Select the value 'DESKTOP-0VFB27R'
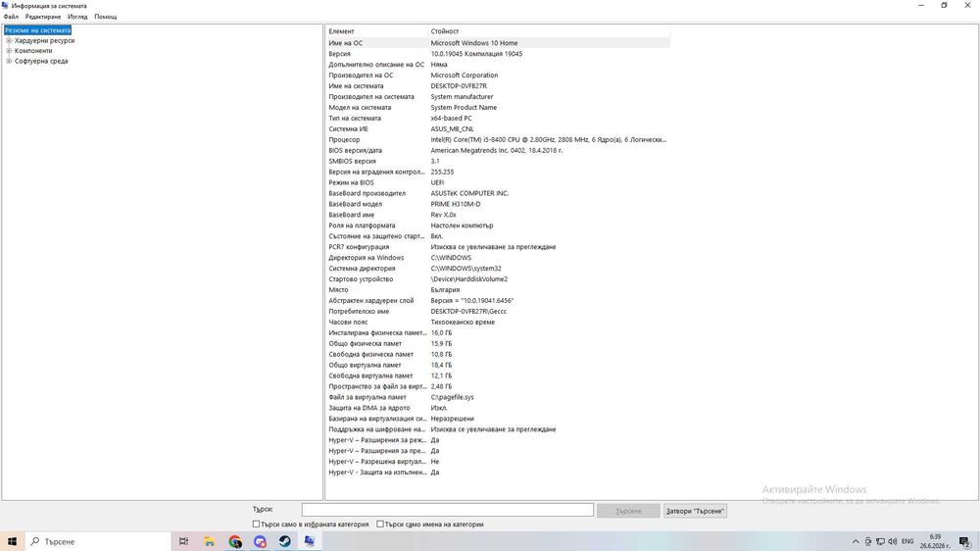The width and height of the screenshot is (980, 551). tap(458, 85)
